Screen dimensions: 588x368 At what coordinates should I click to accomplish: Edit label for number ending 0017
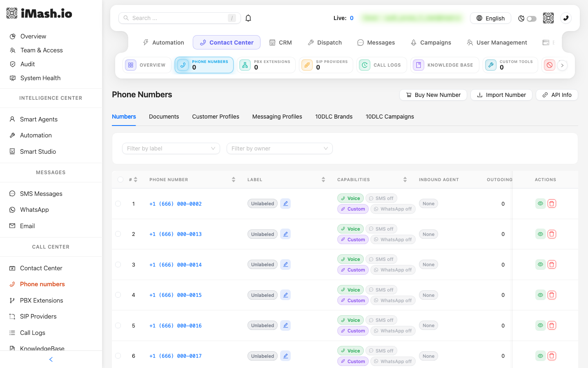point(285,356)
